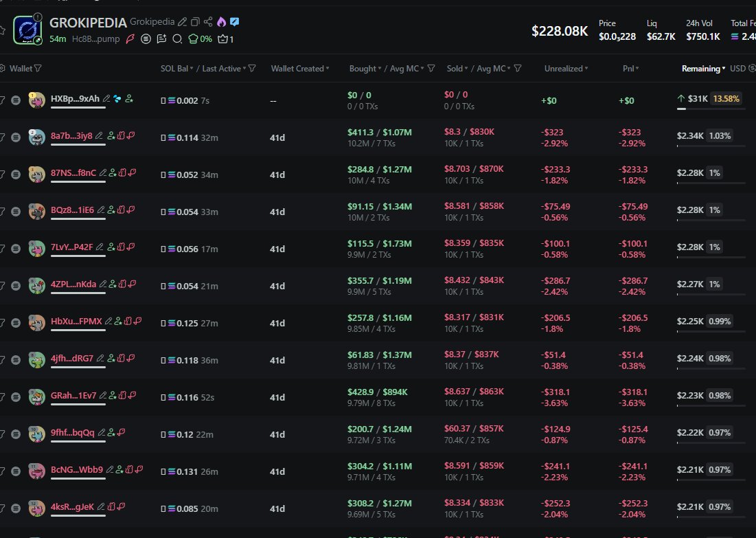Click the purple flame icon in header
Viewport: 756px width, 538px height.
tap(221, 22)
